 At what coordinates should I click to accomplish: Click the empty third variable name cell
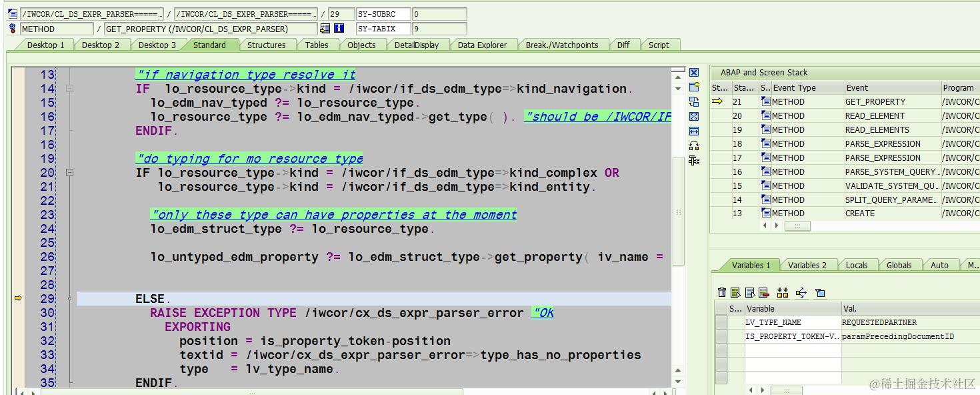click(793, 350)
